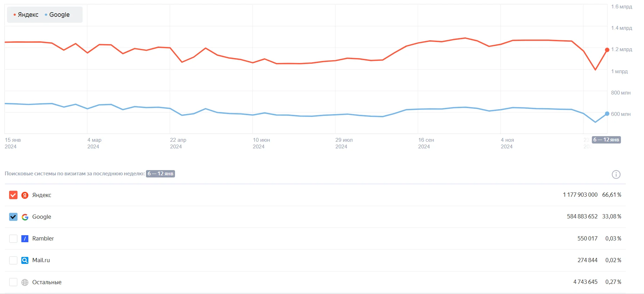Click the globe icon beside Остальные
The width and height of the screenshot is (644, 294).
point(25,282)
